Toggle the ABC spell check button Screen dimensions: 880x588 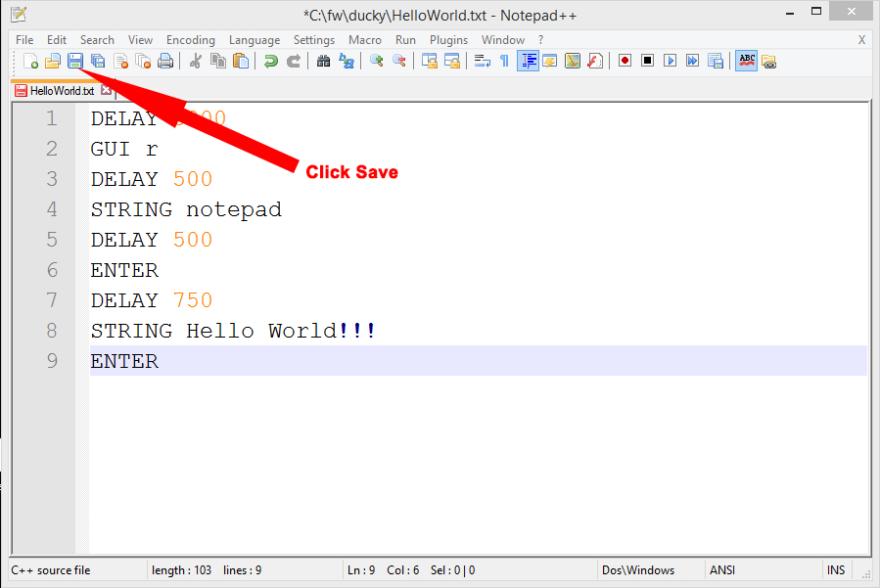point(747,61)
